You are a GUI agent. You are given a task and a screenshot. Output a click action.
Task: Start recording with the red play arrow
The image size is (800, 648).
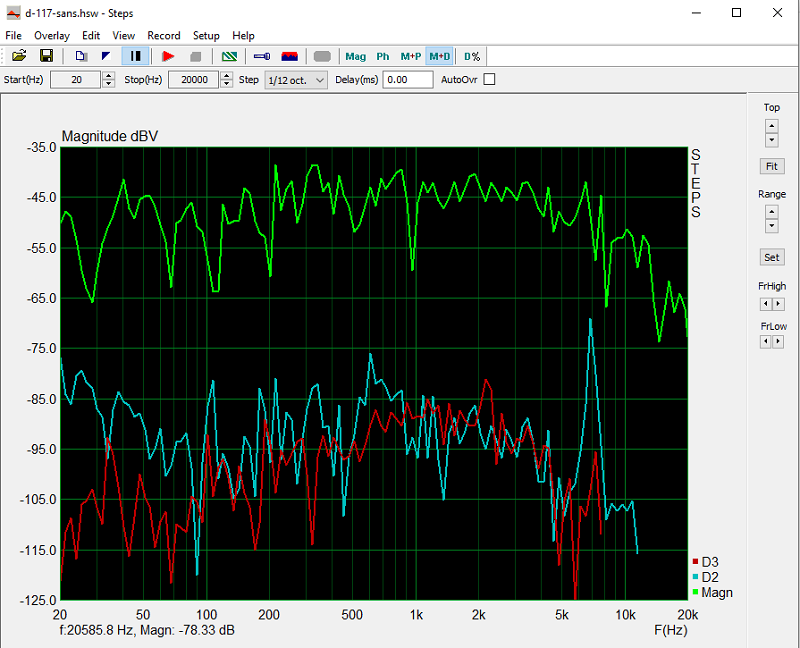click(x=168, y=56)
